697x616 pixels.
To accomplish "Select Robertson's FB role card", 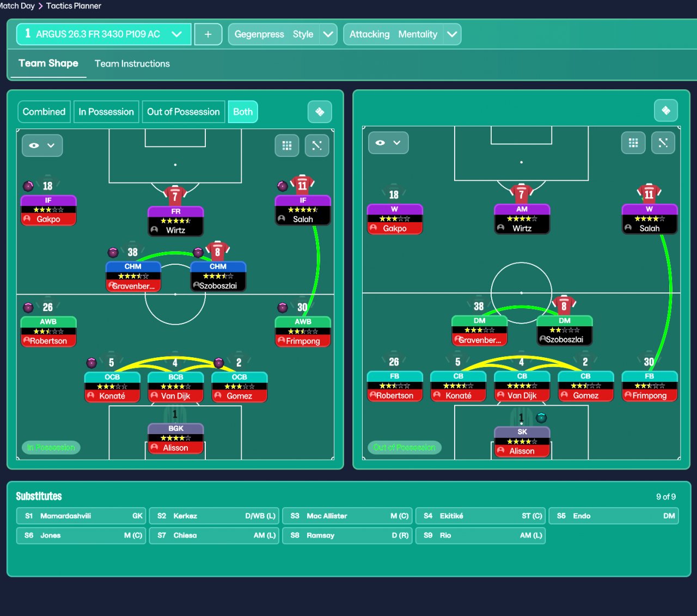I will coord(395,386).
